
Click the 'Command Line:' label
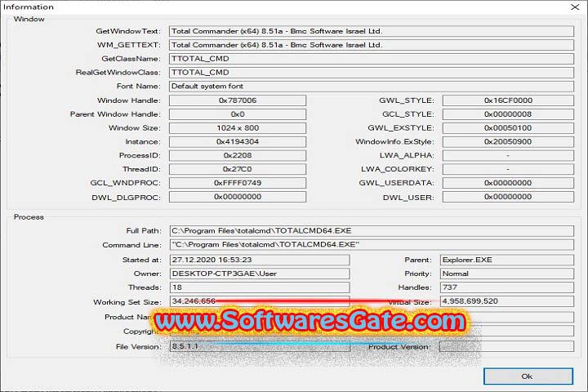tap(132, 245)
